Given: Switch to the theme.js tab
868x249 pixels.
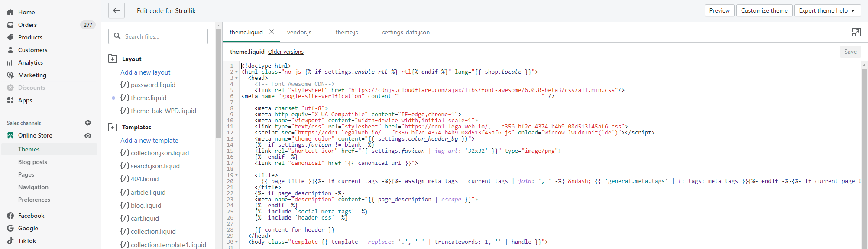Looking at the screenshot, I should tap(347, 32).
